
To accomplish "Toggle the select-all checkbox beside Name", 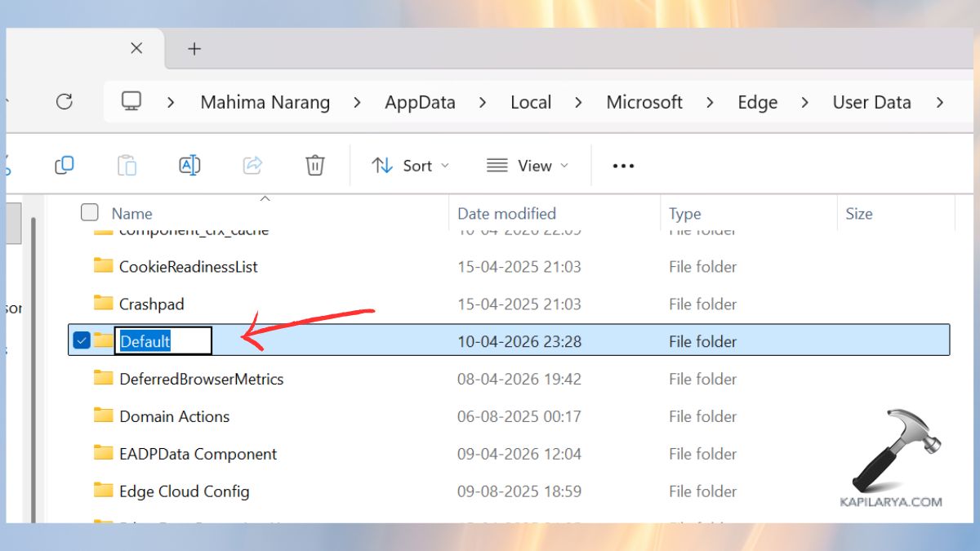I will [x=89, y=212].
